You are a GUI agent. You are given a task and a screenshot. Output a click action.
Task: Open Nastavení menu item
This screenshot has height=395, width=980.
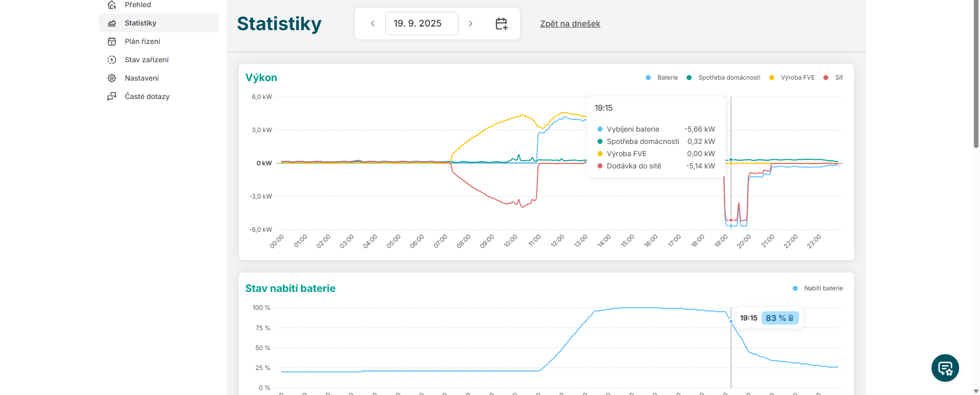coord(142,78)
